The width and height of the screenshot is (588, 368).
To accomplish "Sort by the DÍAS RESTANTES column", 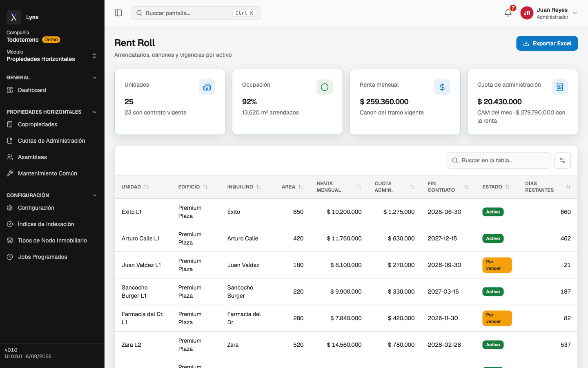I will point(548,187).
